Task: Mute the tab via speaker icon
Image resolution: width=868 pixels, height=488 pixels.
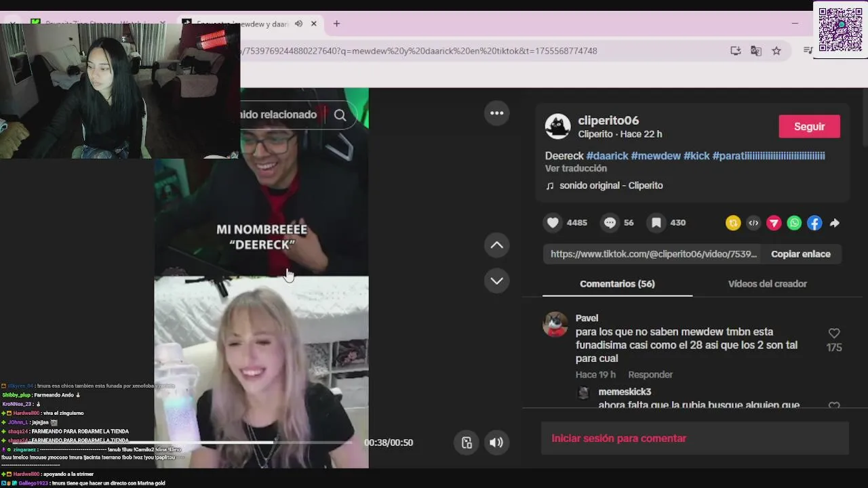Action: (299, 24)
